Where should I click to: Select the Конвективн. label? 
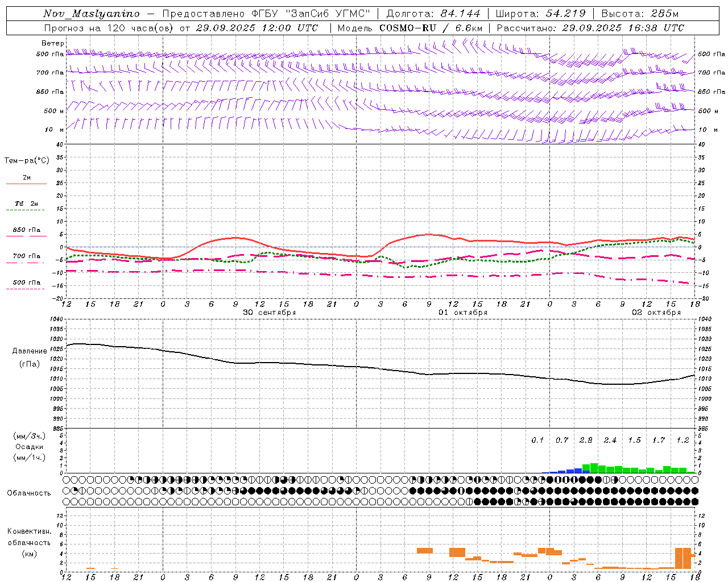(29, 531)
